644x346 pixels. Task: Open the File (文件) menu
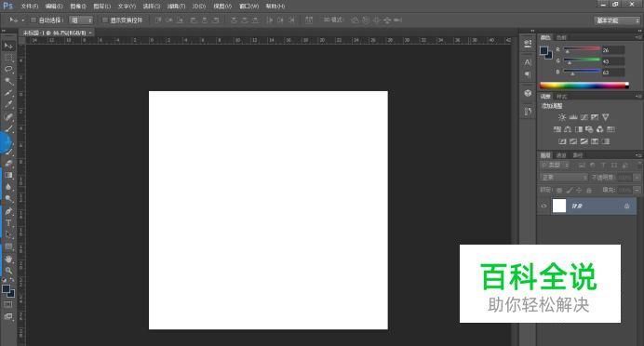coord(29,7)
